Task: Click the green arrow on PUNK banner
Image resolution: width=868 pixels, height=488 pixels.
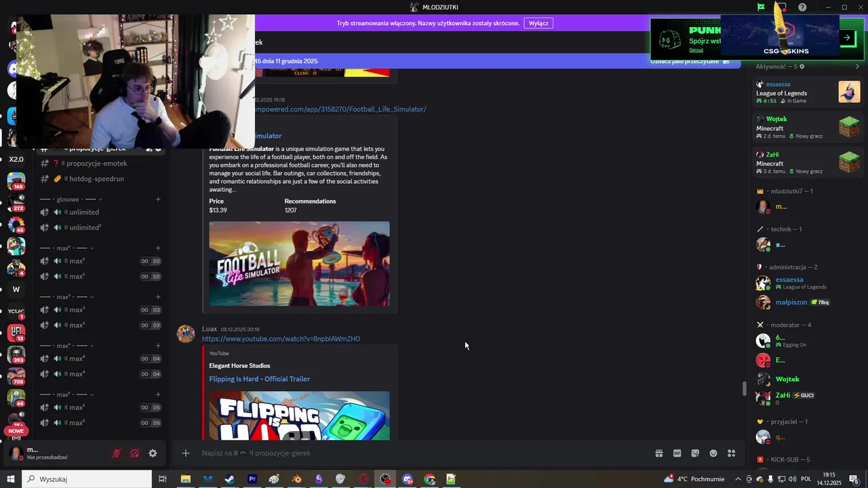Action: click(847, 38)
